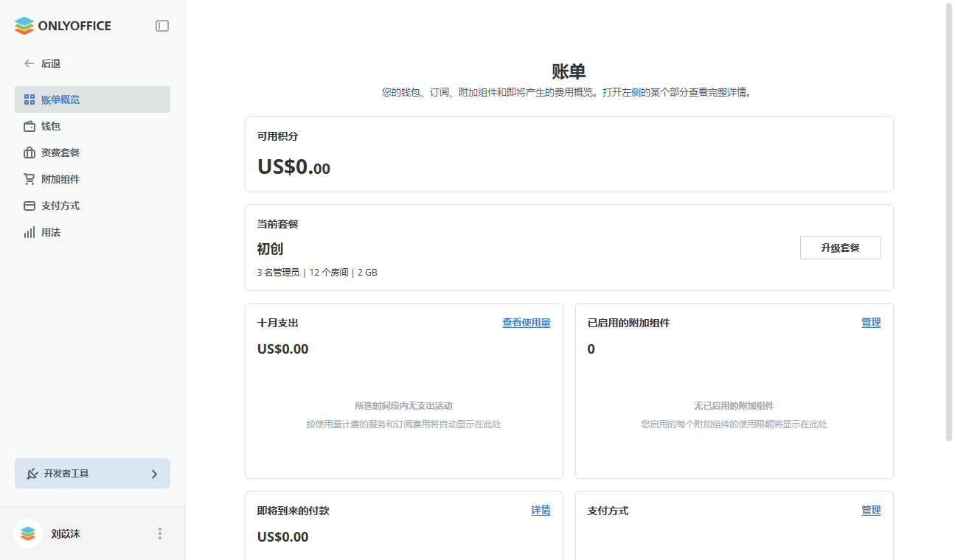Go back using the 后退 label

[x=51, y=63]
